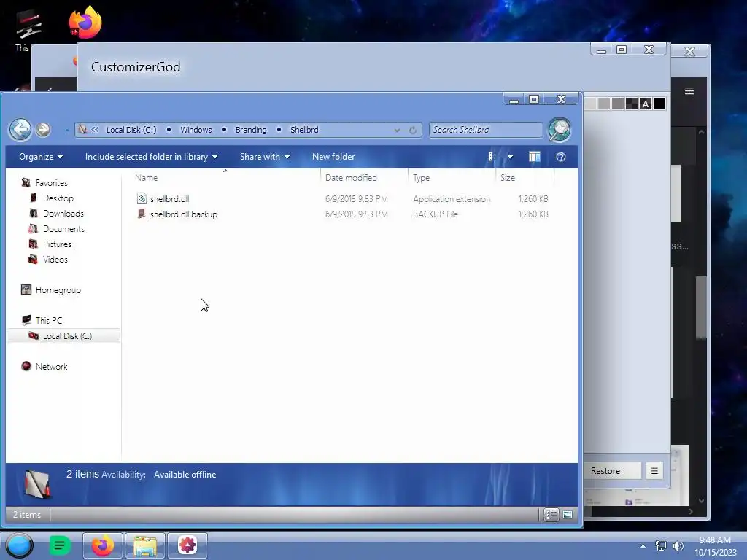The width and height of the screenshot is (747, 560).
Task: Open the Share with menu
Action: pyautogui.click(x=264, y=157)
